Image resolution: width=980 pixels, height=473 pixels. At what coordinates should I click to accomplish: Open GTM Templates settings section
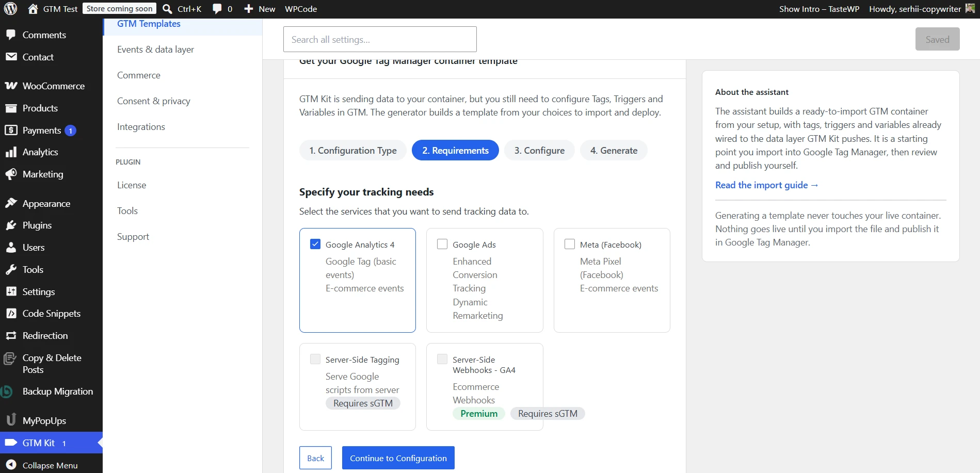tap(149, 24)
